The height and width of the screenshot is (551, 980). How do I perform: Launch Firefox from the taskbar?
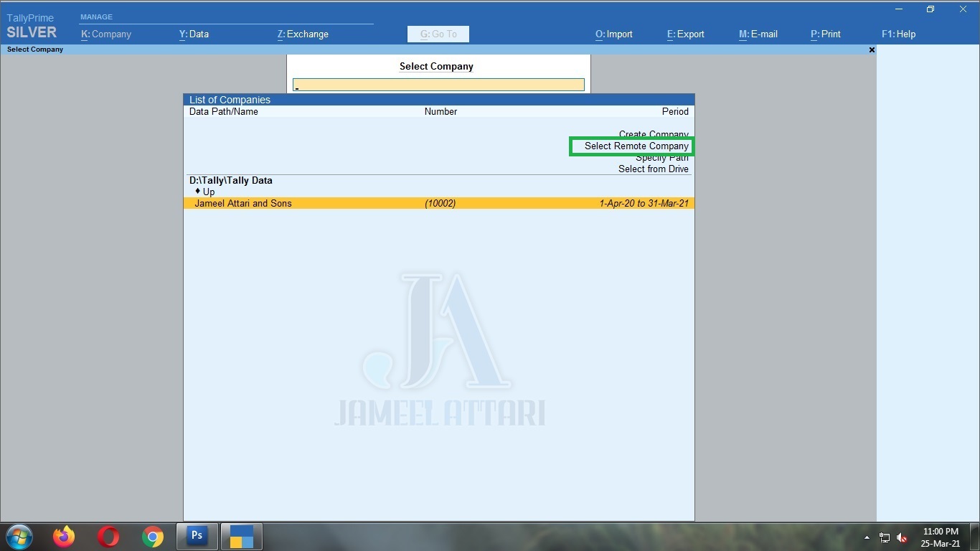tap(64, 537)
